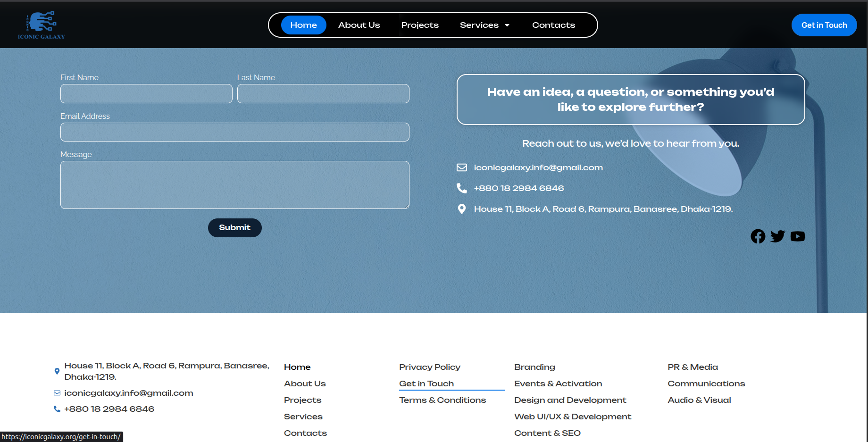
Task: Select Home in the navigation bar
Action: pyautogui.click(x=303, y=25)
